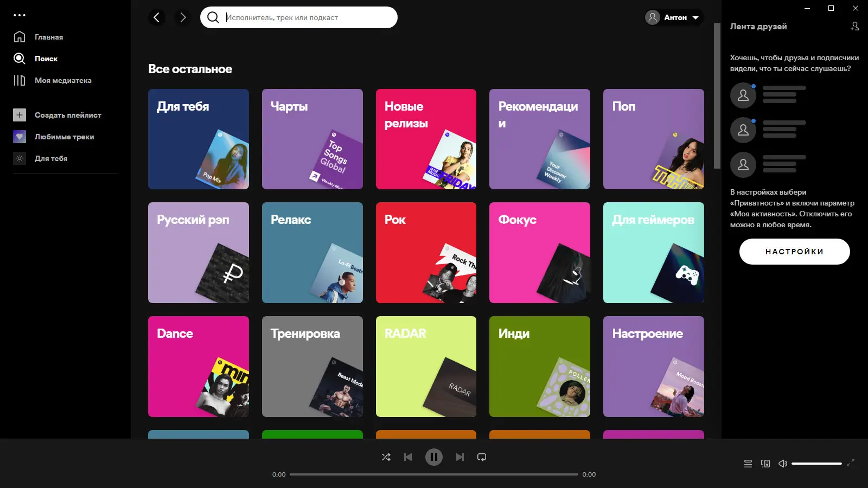Skip to previous track
This screenshot has width=868, height=488.
408,457
